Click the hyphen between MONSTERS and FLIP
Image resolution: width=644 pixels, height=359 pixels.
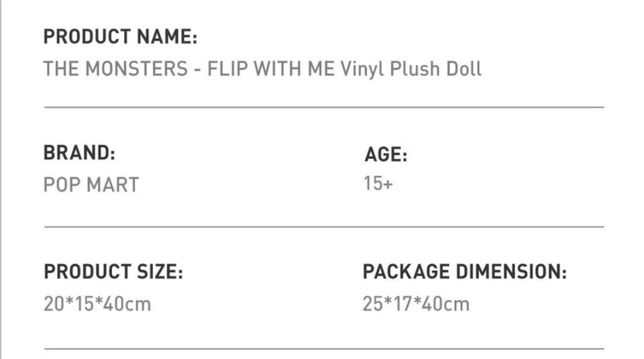[198, 69]
